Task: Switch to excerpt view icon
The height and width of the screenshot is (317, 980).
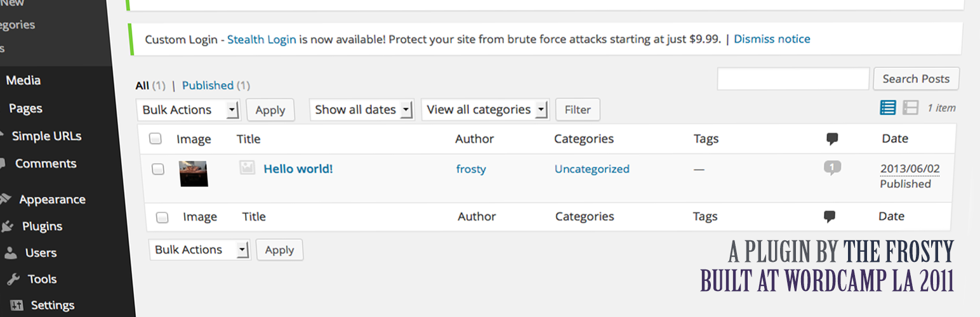Action: pyautogui.click(x=910, y=108)
